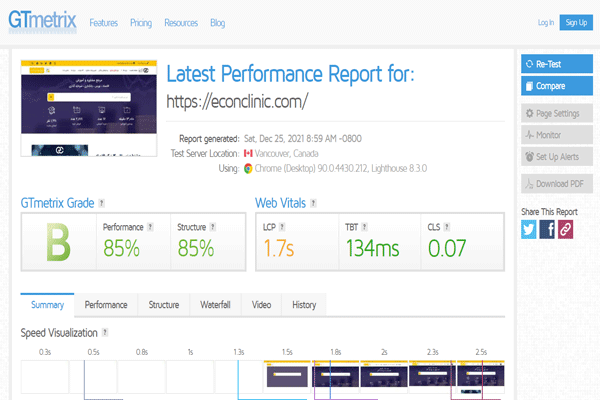
Task: Open Set Up Alerts
Action: [x=558, y=157]
